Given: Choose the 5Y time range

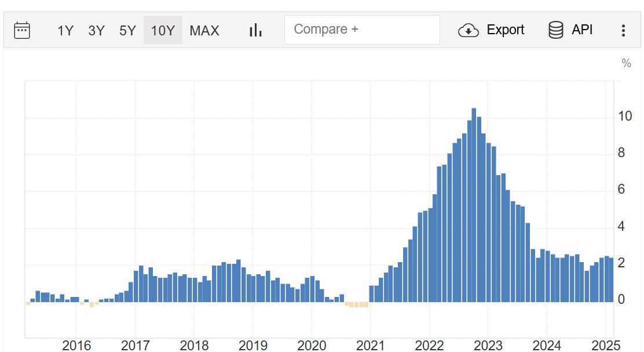Looking at the screenshot, I should click(127, 31).
